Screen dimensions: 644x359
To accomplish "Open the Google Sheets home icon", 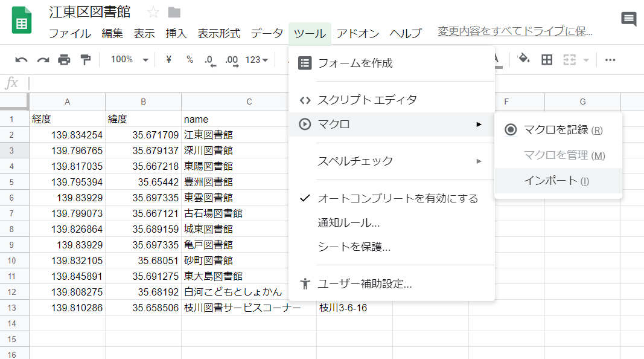I will click(22, 21).
